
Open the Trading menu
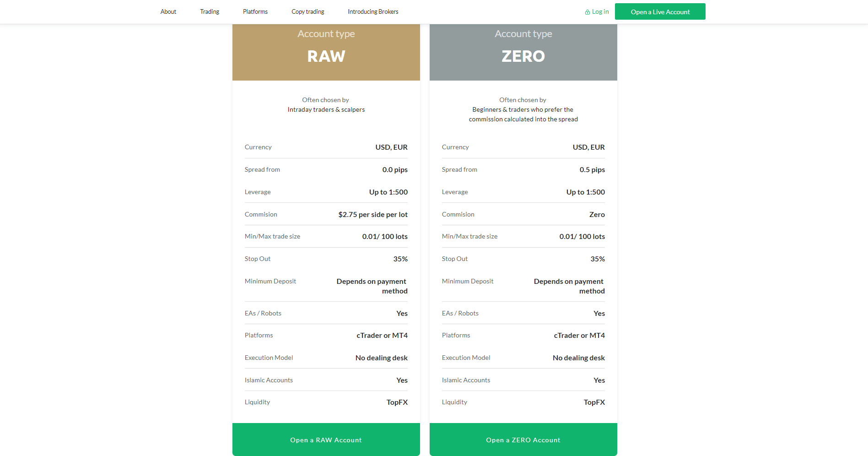tap(210, 12)
